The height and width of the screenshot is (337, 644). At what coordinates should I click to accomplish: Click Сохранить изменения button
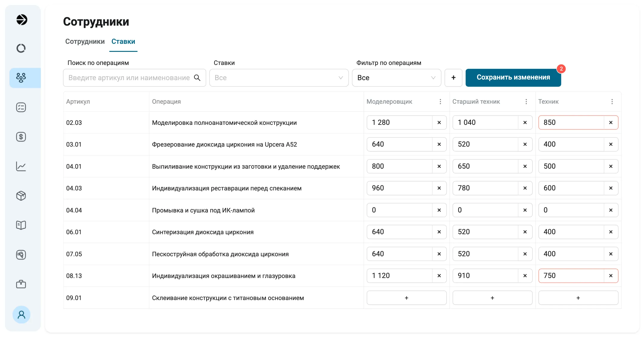coord(513,77)
